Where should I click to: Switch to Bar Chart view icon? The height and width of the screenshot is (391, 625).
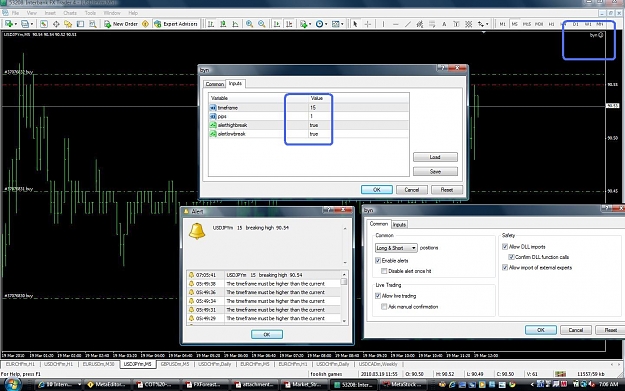pos(210,24)
